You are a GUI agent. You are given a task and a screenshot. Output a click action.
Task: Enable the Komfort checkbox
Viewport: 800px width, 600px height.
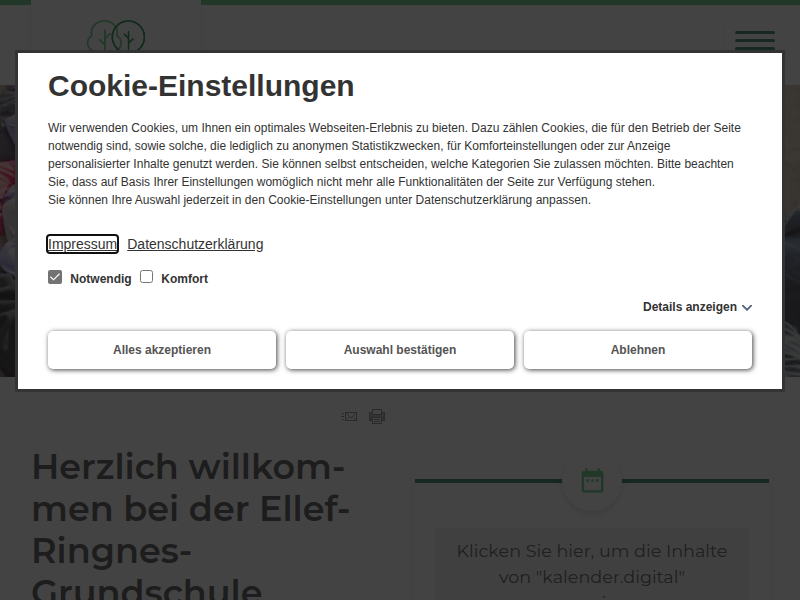pyautogui.click(x=146, y=277)
